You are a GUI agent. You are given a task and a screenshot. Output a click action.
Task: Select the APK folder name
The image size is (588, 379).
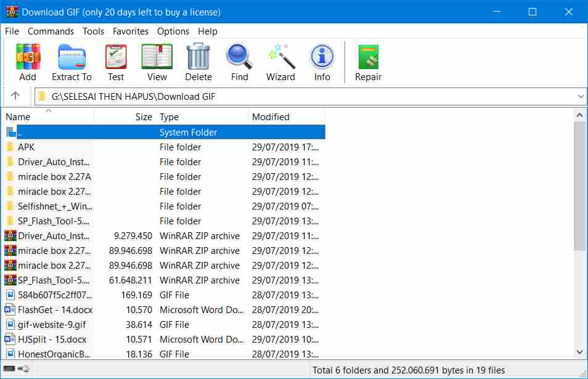pyautogui.click(x=27, y=147)
